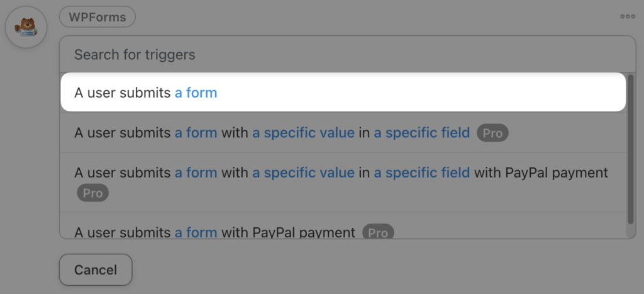
Task: Select the highlighted "A user submits a form" trigger
Action: pyautogui.click(x=343, y=93)
